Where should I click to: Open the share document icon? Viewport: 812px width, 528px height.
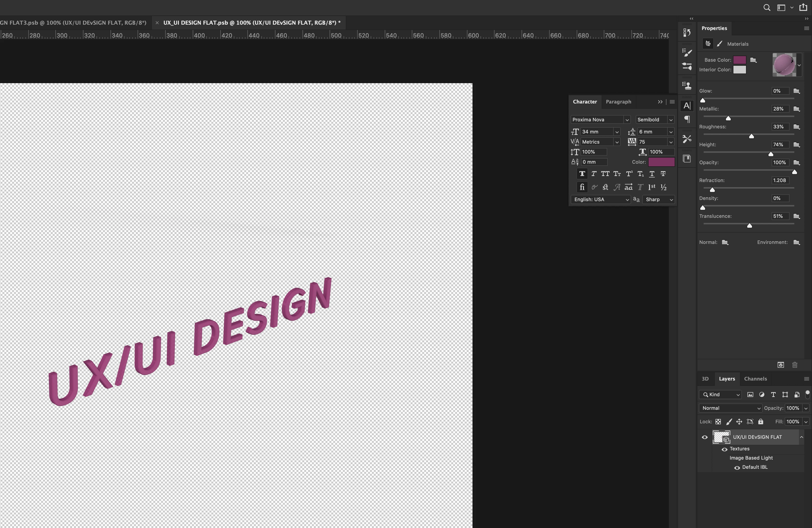pyautogui.click(x=803, y=7)
